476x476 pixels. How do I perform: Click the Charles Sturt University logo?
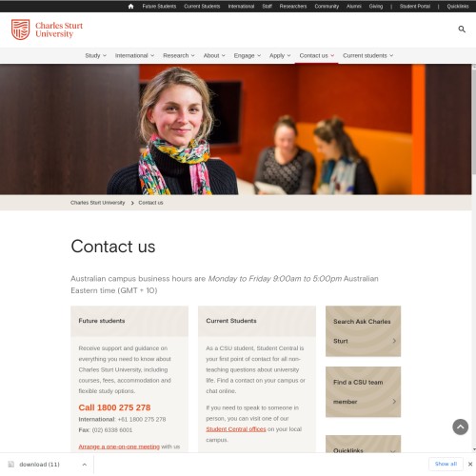tap(47, 30)
